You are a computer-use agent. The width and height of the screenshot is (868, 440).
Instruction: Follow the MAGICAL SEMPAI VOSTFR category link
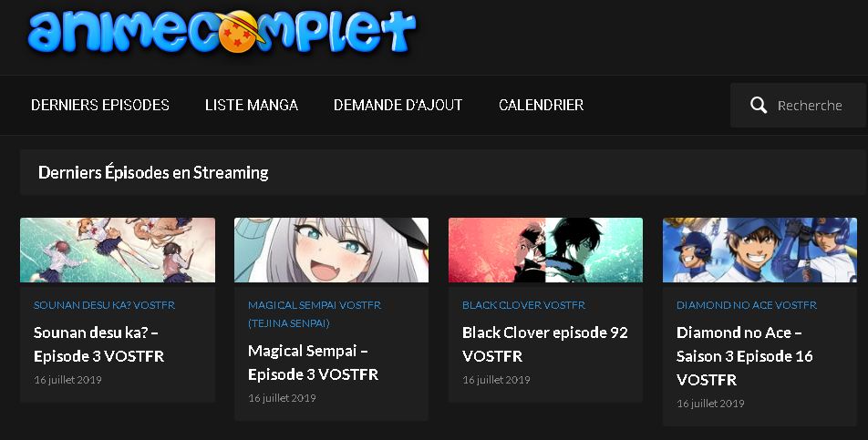[315, 314]
